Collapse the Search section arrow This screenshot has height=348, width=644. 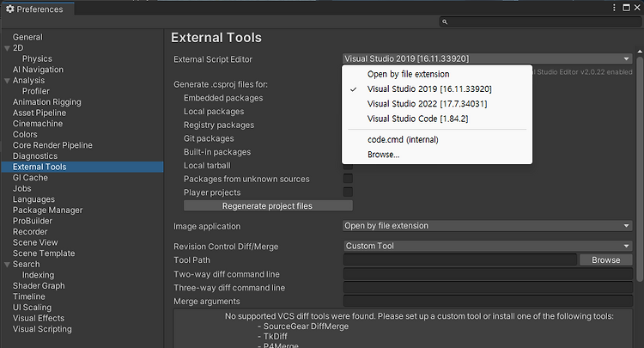tap(7, 265)
